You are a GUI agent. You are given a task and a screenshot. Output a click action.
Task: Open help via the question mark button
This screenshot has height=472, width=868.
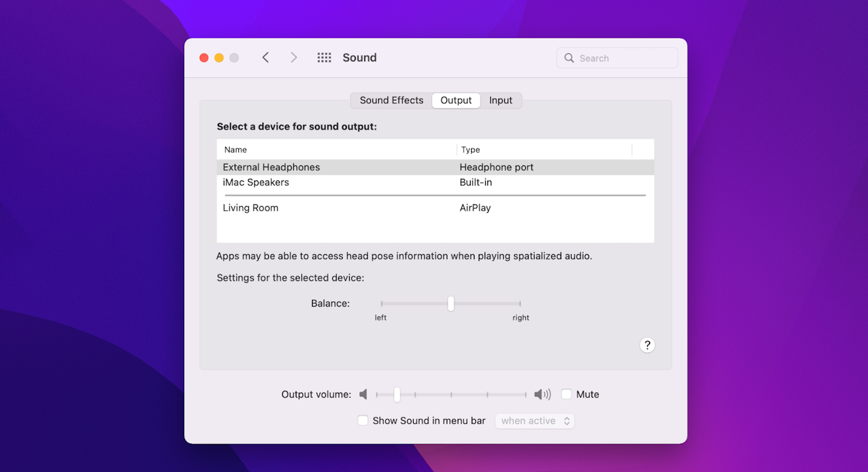click(647, 345)
